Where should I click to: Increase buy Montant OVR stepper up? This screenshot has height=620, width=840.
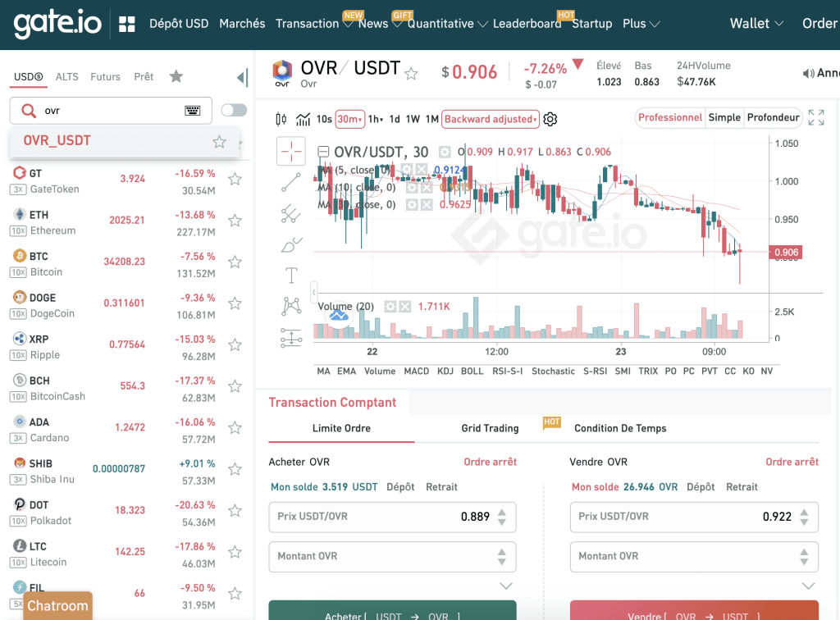[502, 552]
